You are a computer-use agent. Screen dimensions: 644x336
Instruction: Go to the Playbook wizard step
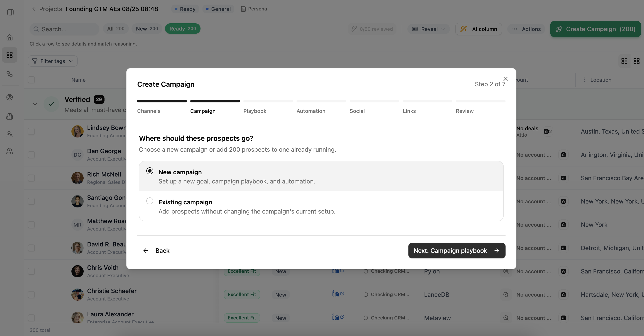click(x=255, y=111)
